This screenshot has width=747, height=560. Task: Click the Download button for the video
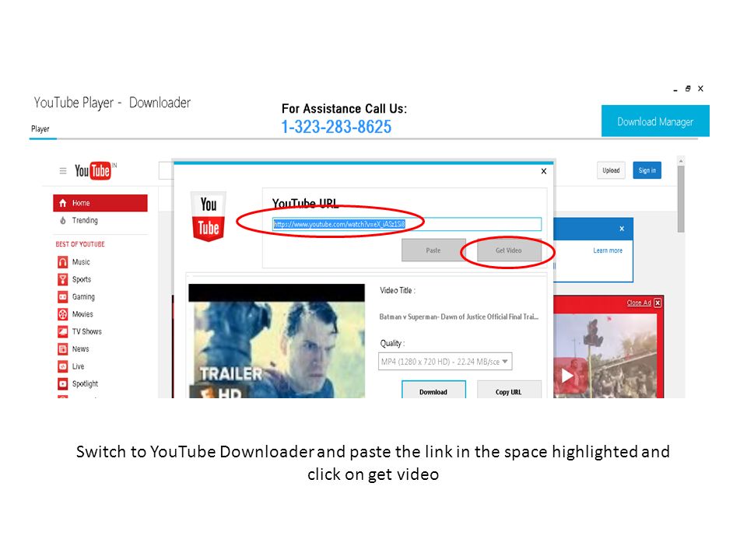(433, 390)
